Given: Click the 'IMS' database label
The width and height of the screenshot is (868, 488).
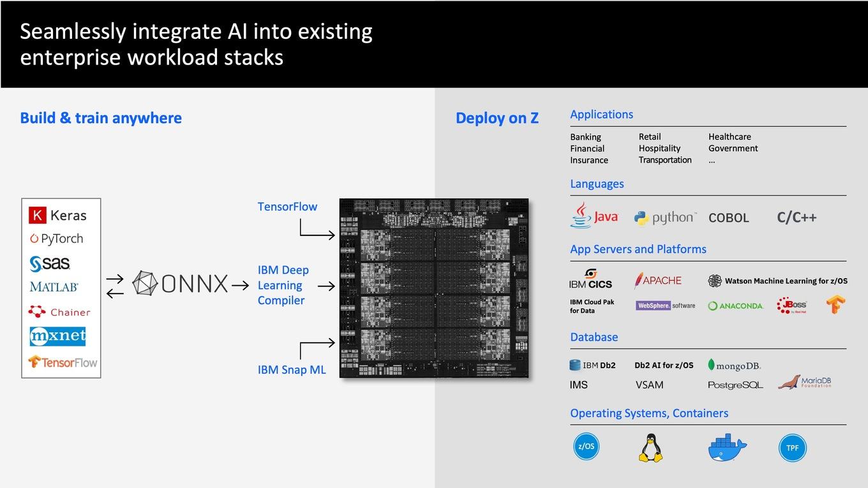Looking at the screenshot, I should pos(578,385).
